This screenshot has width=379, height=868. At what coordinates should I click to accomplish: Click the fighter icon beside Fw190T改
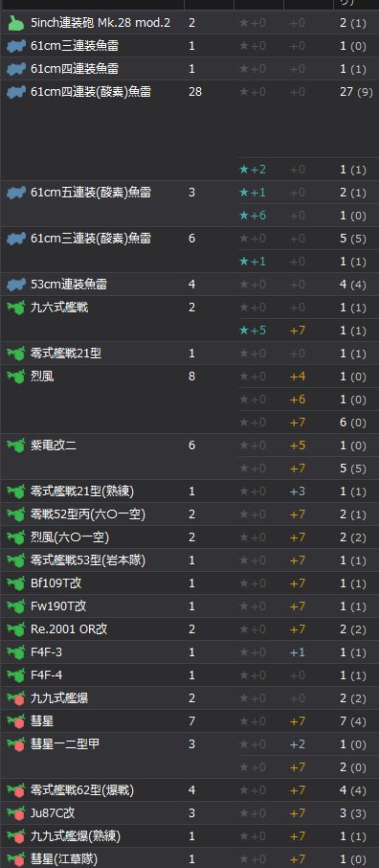pos(16,606)
